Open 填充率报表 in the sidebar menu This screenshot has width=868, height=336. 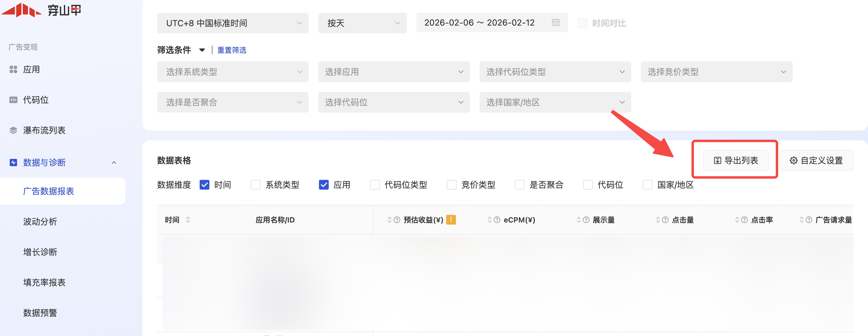tap(44, 282)
